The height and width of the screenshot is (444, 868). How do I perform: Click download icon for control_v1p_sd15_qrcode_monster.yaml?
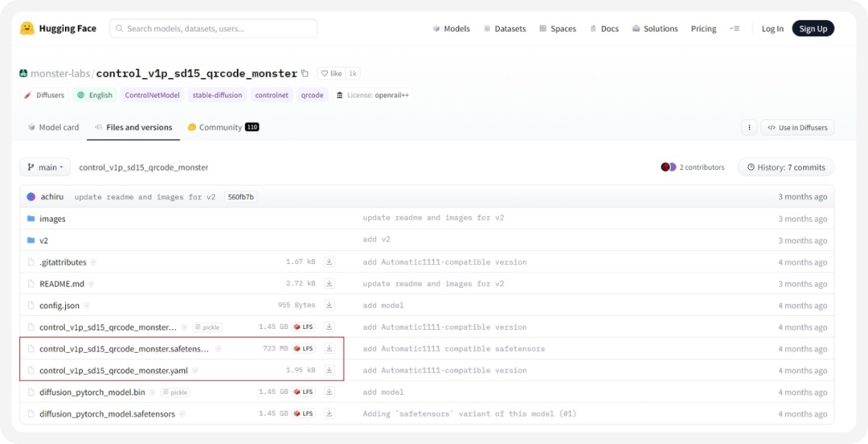pos(330,371)
